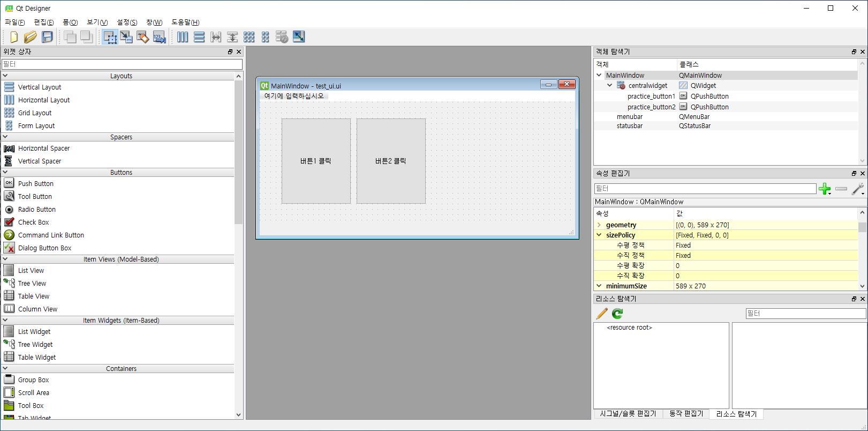Apply Lay Out in a Grid icon

click(249, 37)
